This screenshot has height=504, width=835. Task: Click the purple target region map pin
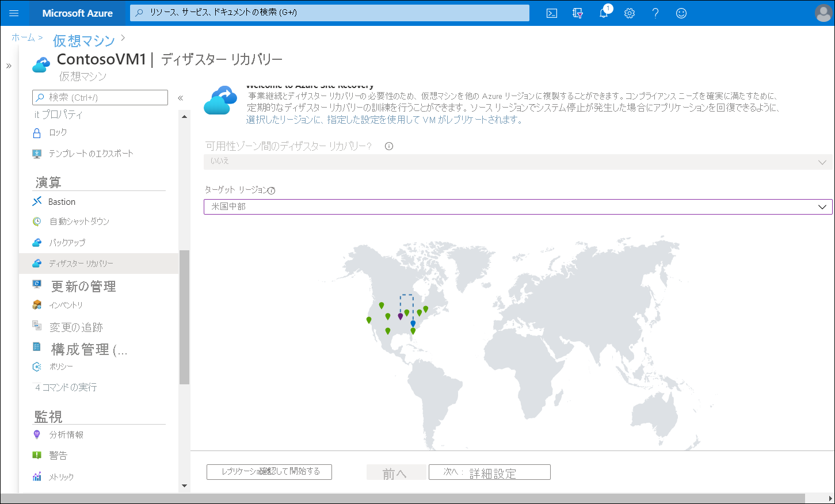tap(401, 316)
